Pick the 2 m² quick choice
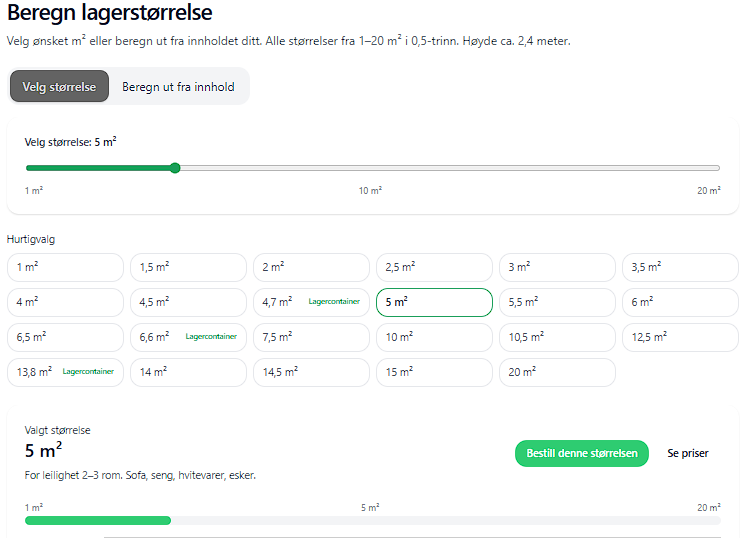Screen dimensions: 742x538 click(x=311, y=267)
